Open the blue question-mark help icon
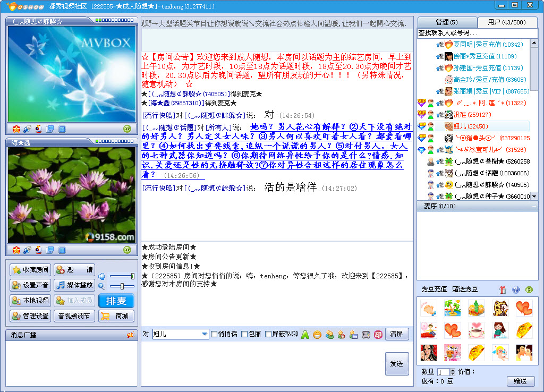Screen dimensions: 544x392 [x=516, y=289]
